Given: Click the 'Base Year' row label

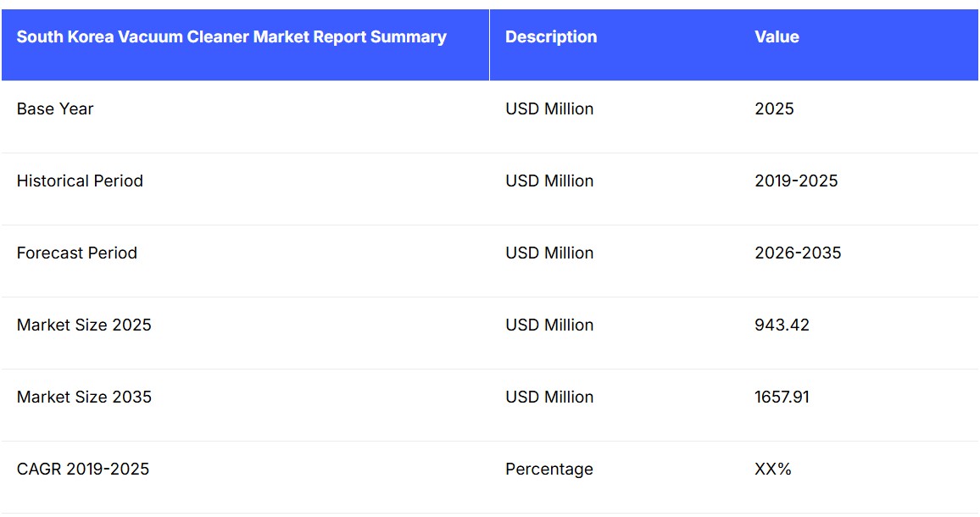Looking at the screenshot, I should pyautogui.click(x=55, y=108).
